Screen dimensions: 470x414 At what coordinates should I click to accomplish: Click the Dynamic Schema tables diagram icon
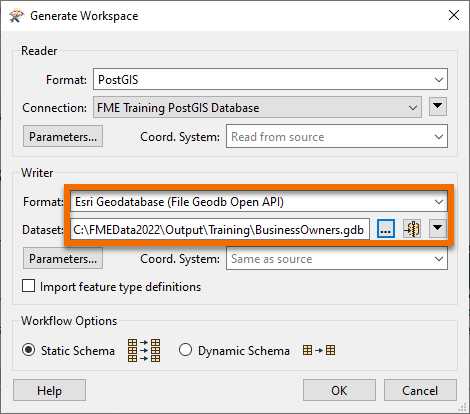[319, 350]
